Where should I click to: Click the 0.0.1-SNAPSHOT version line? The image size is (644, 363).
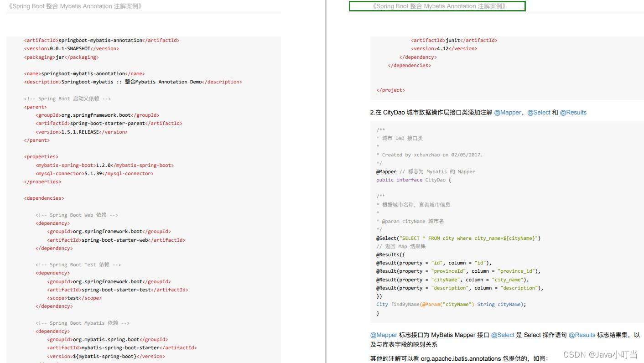point(72,48)
